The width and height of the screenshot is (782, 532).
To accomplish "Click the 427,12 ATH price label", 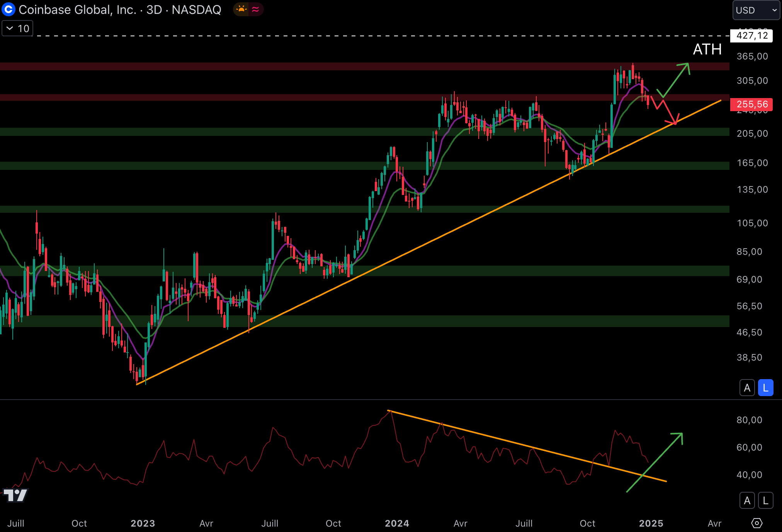I will coord(751,36).
